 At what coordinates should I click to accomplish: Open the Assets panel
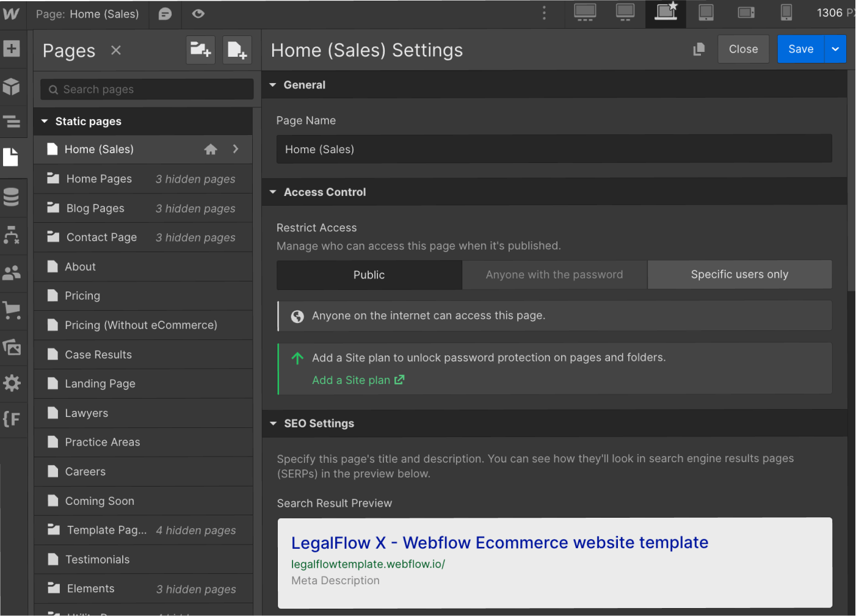(x=12, y=347)
